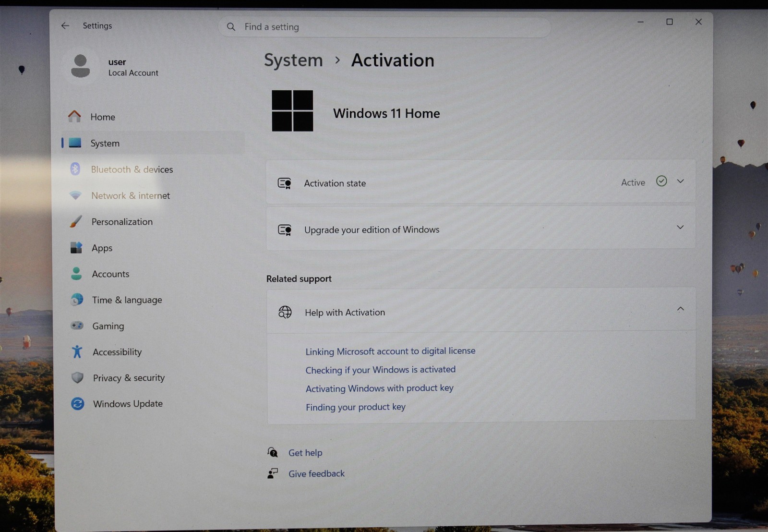Click the Activation state certificate icon
Image resolution: width=768 pixels, height=532 pixels.
tap(285, 183)
